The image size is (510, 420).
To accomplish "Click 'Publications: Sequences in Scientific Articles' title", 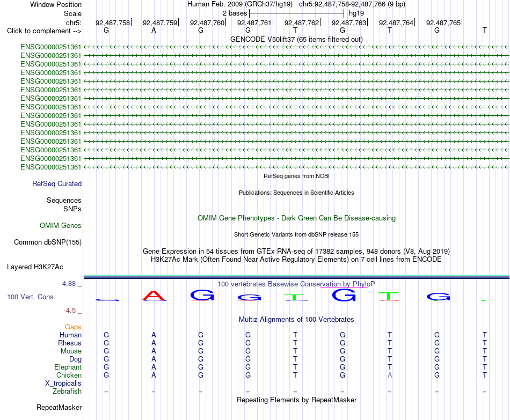I will tap(296, 193).
